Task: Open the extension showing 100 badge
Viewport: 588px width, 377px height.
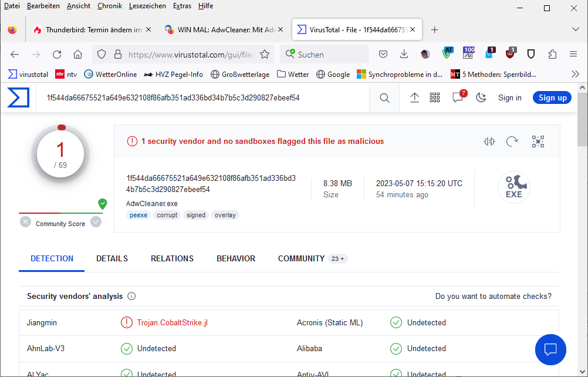Action: (x=468, y=53)
